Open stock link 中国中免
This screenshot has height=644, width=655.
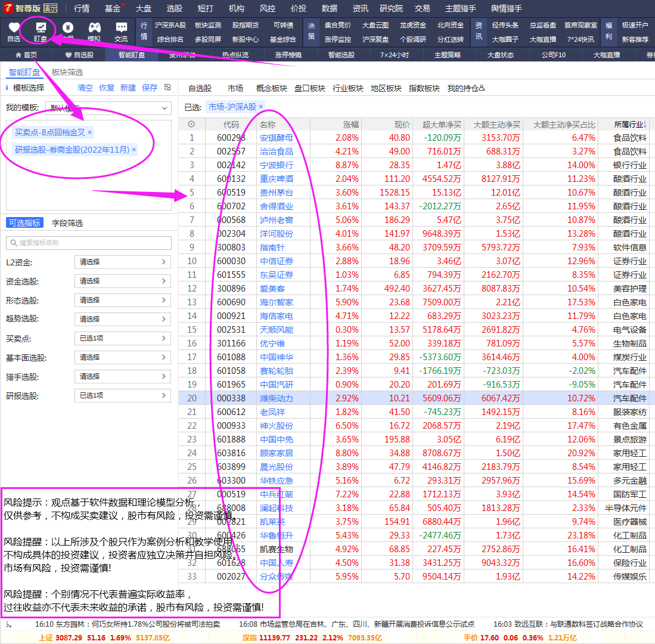tap(277, 439)
